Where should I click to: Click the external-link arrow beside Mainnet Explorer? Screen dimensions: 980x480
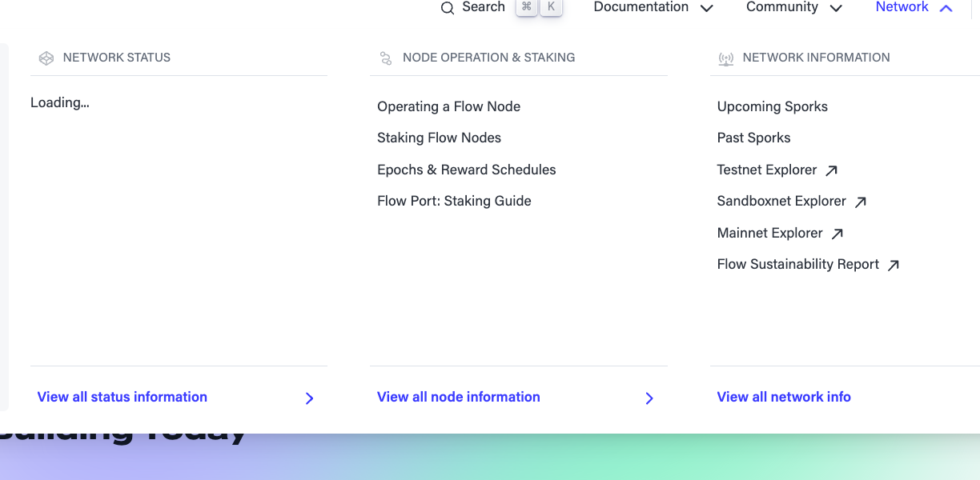pyautogui.click(x=837, y=233)
